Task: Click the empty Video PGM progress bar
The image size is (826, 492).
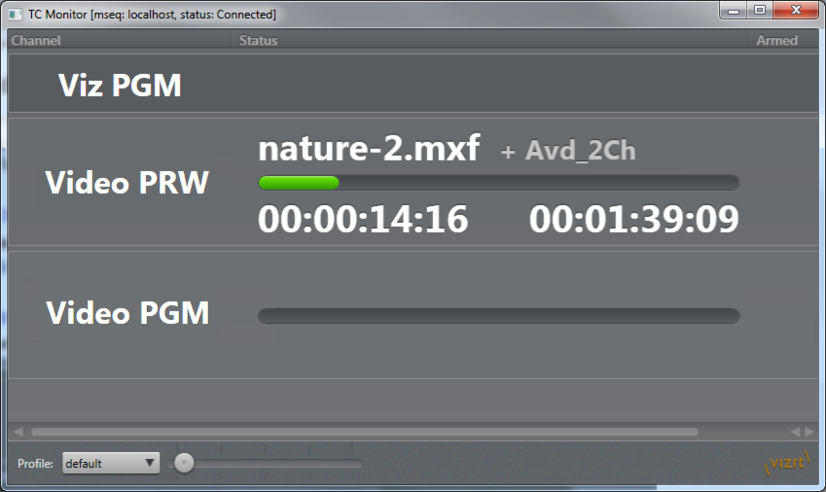Action: tap(498, 316)
